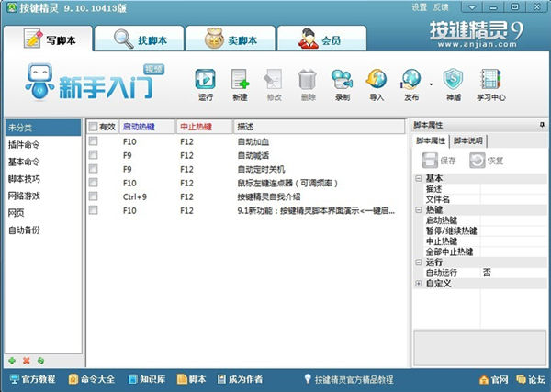This screenshot has width=551, height=392.
Task: Click the 保存 (Save) floppy icon
Action: point(439,161)
